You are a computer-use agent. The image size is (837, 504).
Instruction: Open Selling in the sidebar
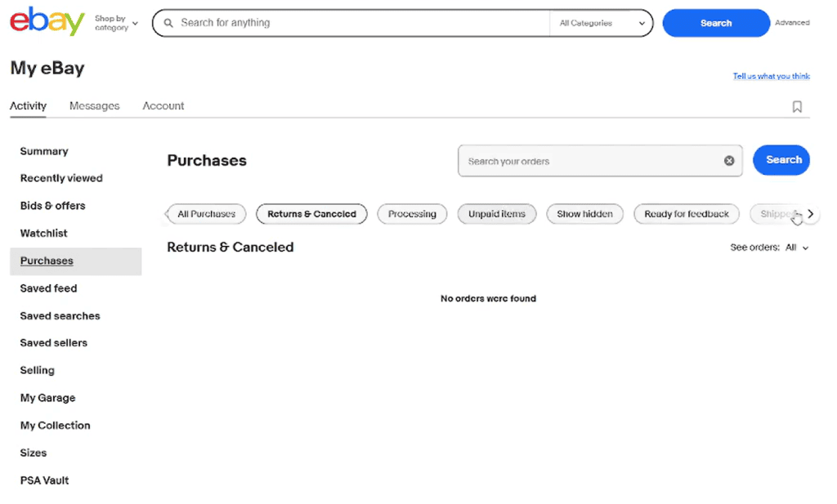click(x=38, y=371)
